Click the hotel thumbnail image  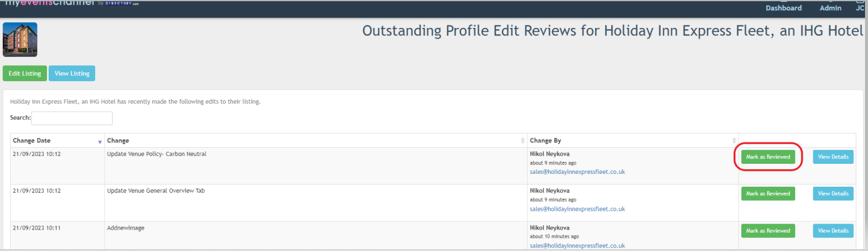tap(20, 40)
